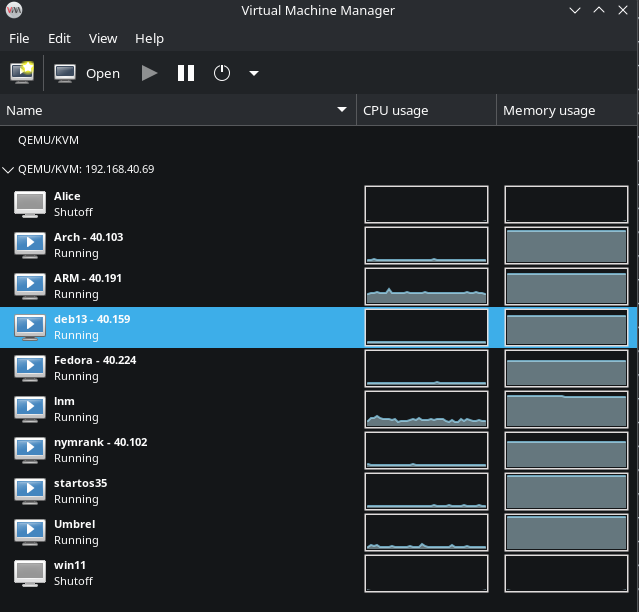639x612 pixels.
Task: Click Arch - 40.103 memory usage graph
Action: 566,246
